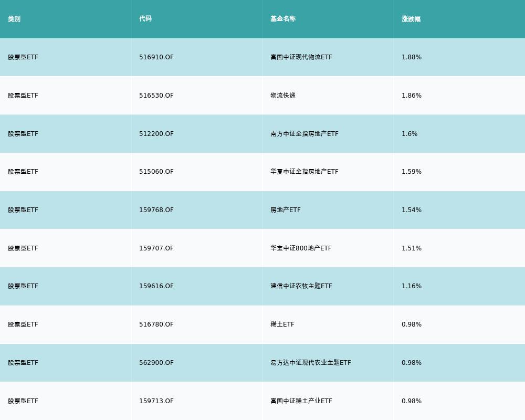525x420 pixels.
Task: Select code 516530.OF
Action: click(x=156, y=95)
